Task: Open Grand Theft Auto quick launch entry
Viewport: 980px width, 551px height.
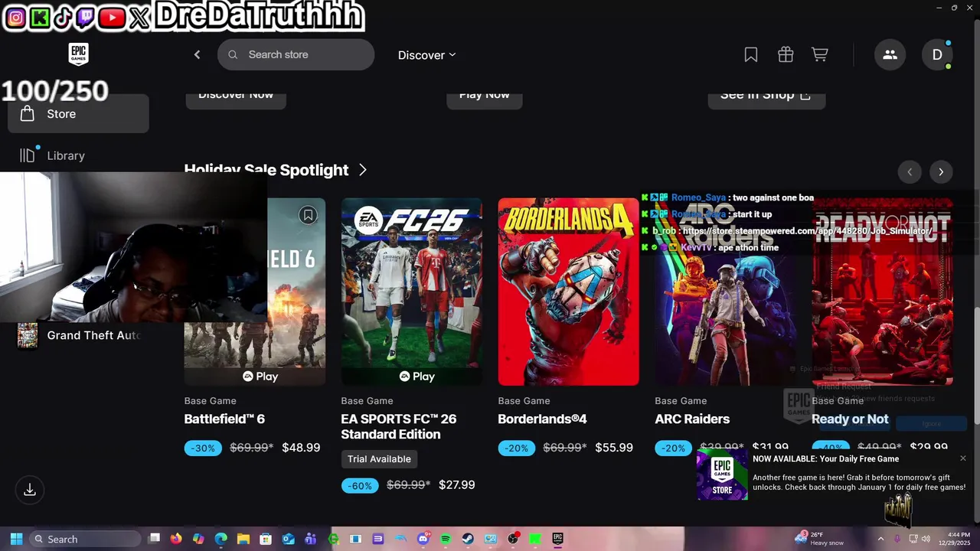Action: click(x=78, y=335)
